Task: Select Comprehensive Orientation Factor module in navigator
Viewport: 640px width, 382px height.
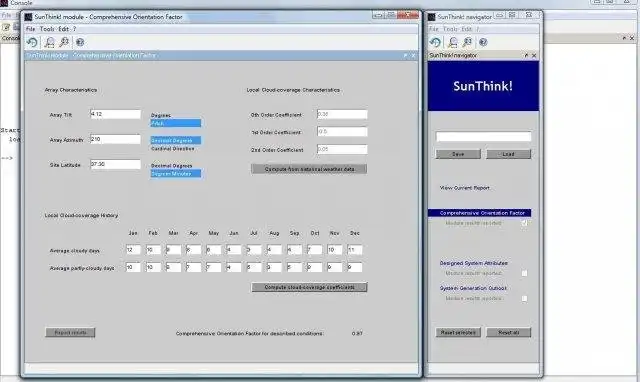Action: coord(480,213)
